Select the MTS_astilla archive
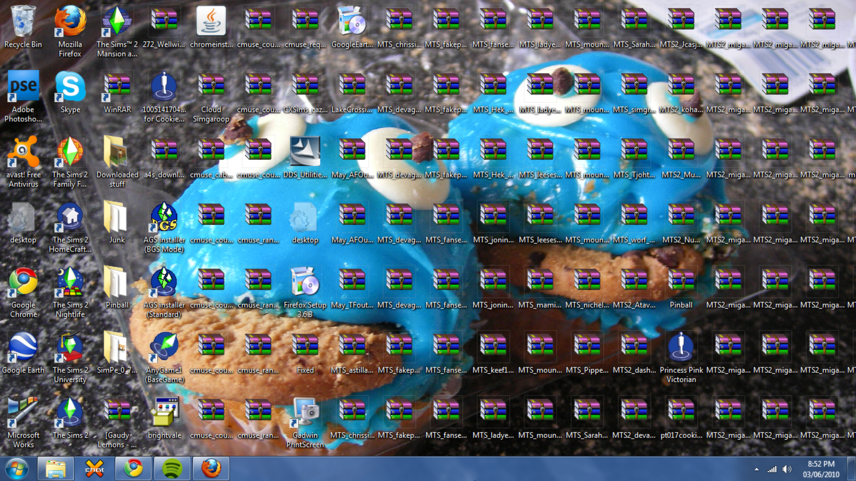856x481 pixels. pos(352,352)
